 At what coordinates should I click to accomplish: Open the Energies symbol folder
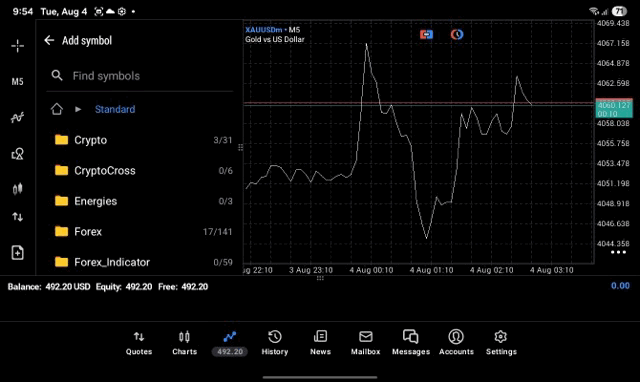click(x=140, y=201)
